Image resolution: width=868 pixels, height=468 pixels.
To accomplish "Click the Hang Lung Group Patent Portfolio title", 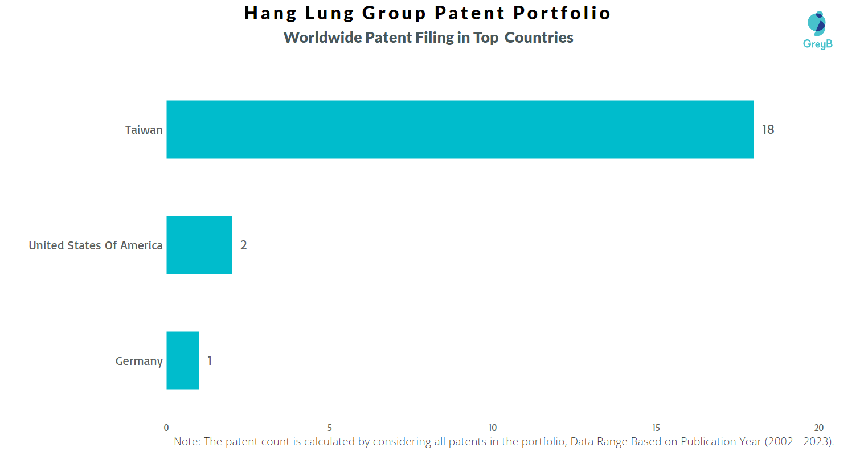I will tap(428, 13).
